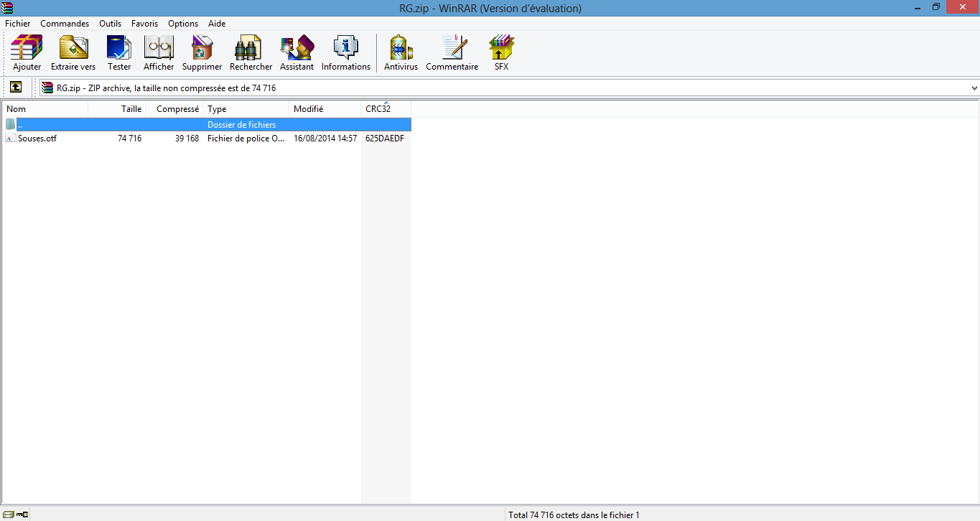The image size is (980, 521).
Task: Create SFX self-extracting archive icon
Action: pyautogui.click(x=501, y=48)
